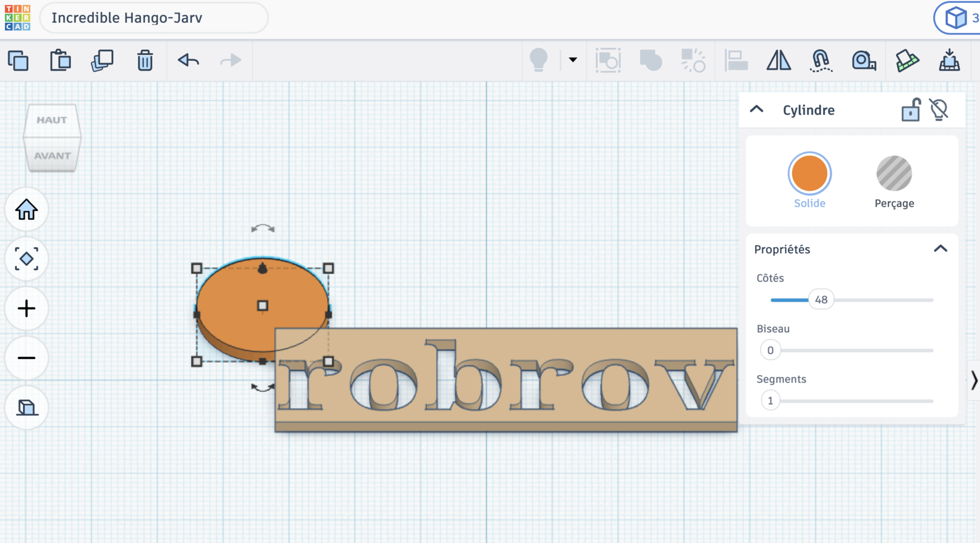
Task: Align the selected objects
Action: (x=736, y=60)
